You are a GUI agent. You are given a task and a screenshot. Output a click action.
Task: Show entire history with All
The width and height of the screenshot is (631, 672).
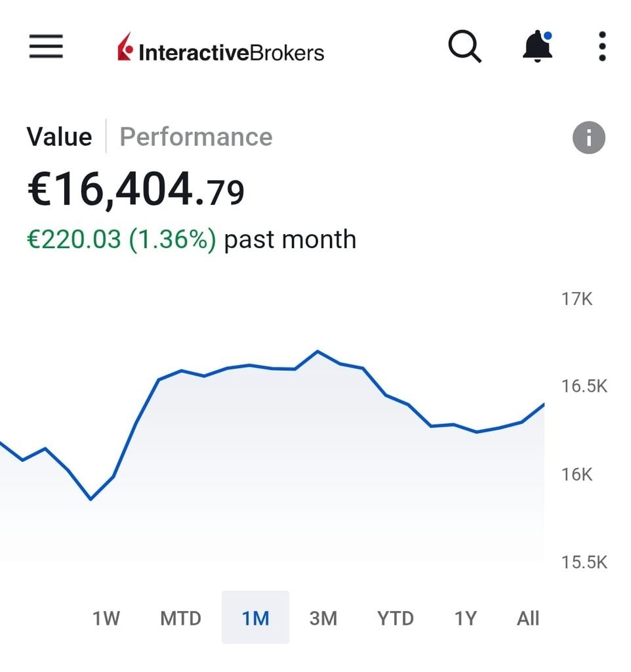click(x=528, y=618)
